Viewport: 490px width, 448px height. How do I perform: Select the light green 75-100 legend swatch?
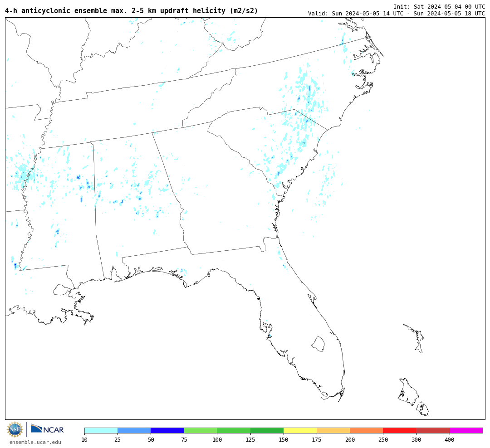(201, 430)
